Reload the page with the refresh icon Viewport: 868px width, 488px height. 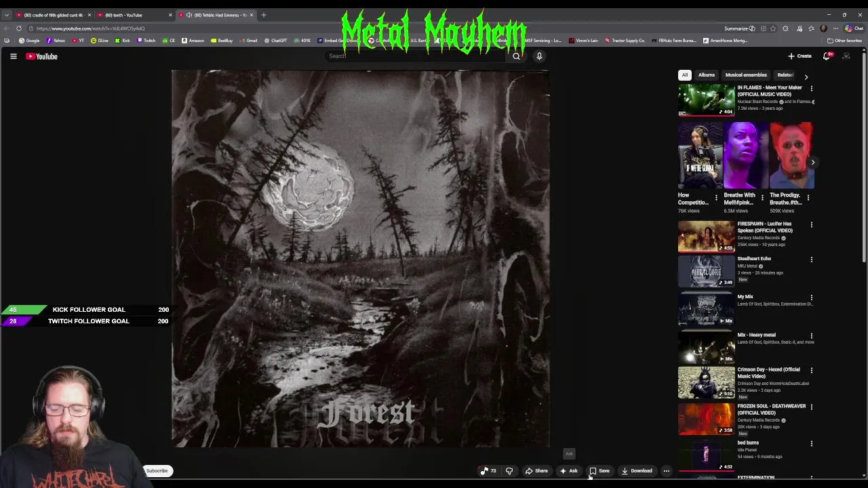19,28
